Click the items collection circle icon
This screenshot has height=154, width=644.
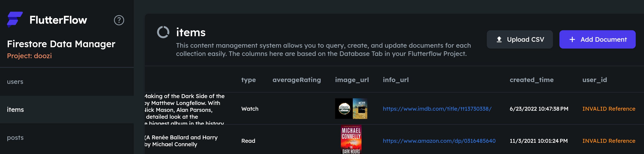(x=163, y=32)
